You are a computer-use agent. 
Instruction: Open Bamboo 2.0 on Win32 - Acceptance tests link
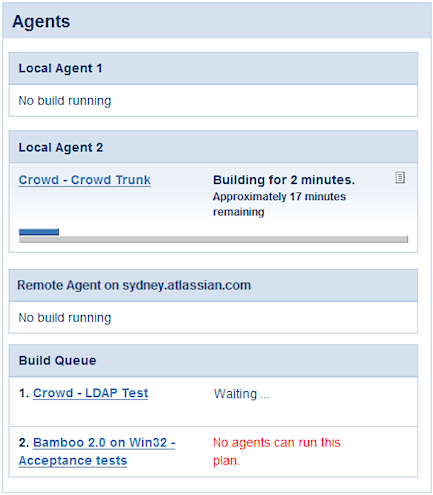point(97,451)
